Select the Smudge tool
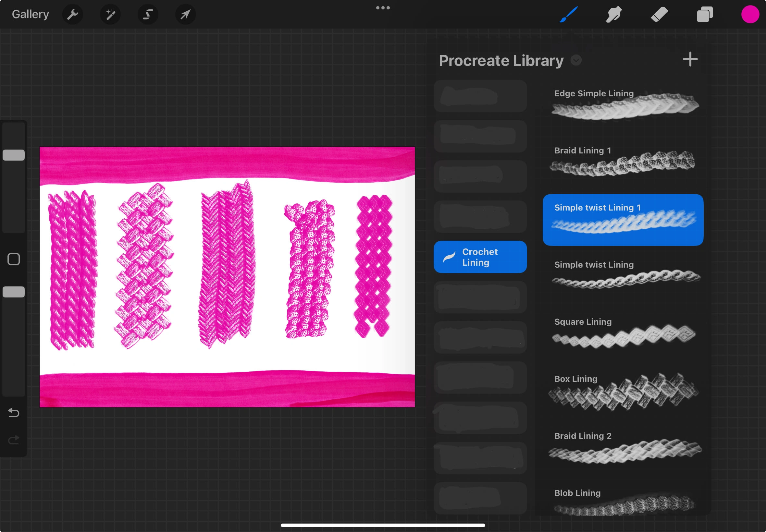 tap(613, 14)
